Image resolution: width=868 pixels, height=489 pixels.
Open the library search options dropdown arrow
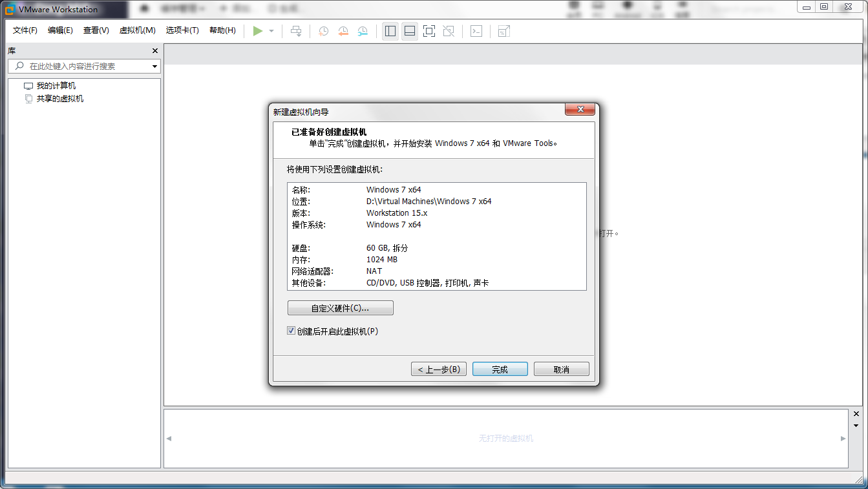[155, 67]
